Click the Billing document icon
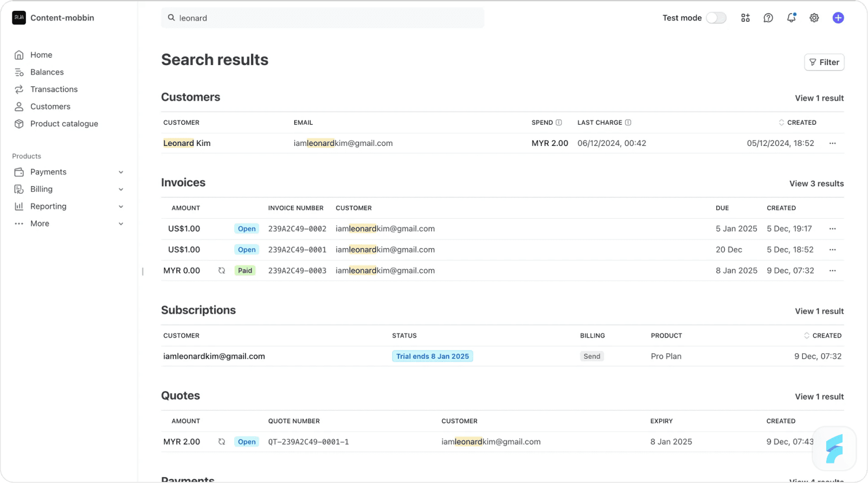The width and height of the screenshot is (868, 483). click(19, 189)
